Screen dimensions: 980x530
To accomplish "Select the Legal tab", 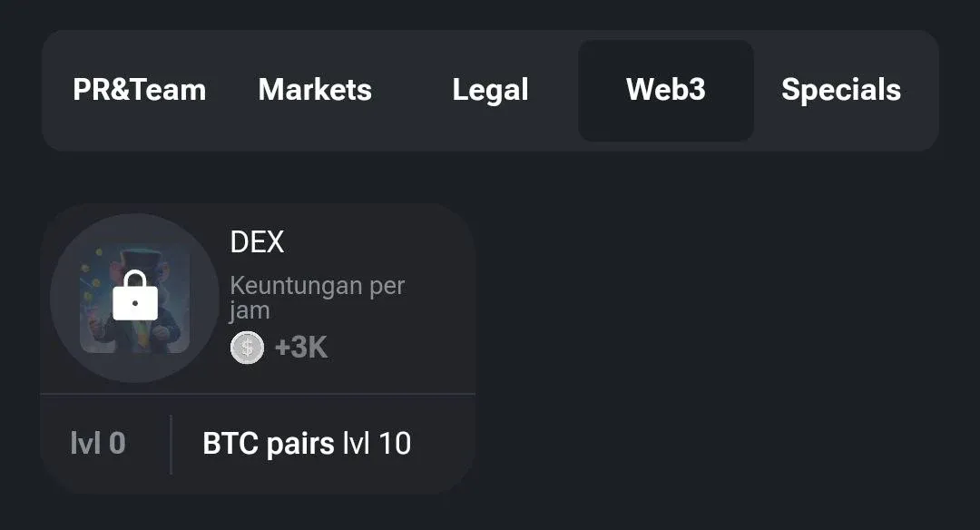I will (490, 90).
